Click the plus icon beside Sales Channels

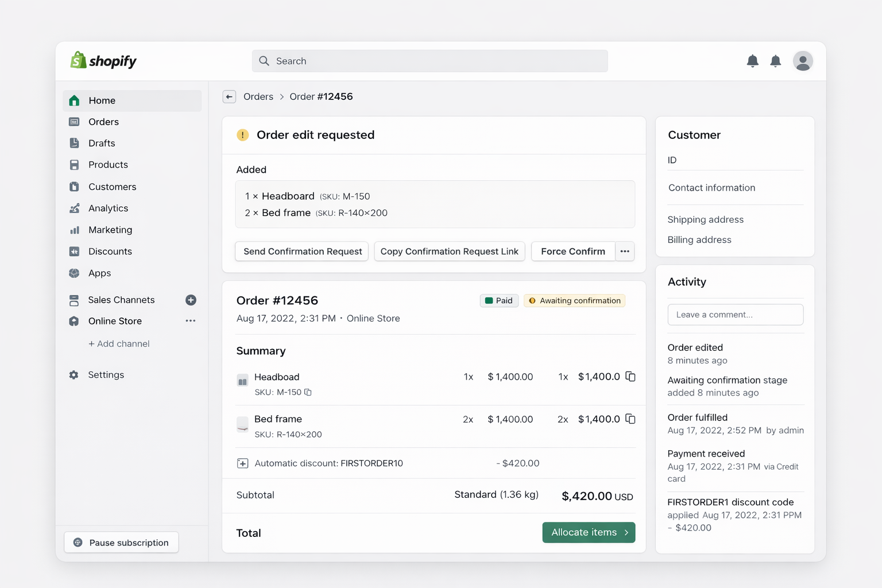[191, 300]
